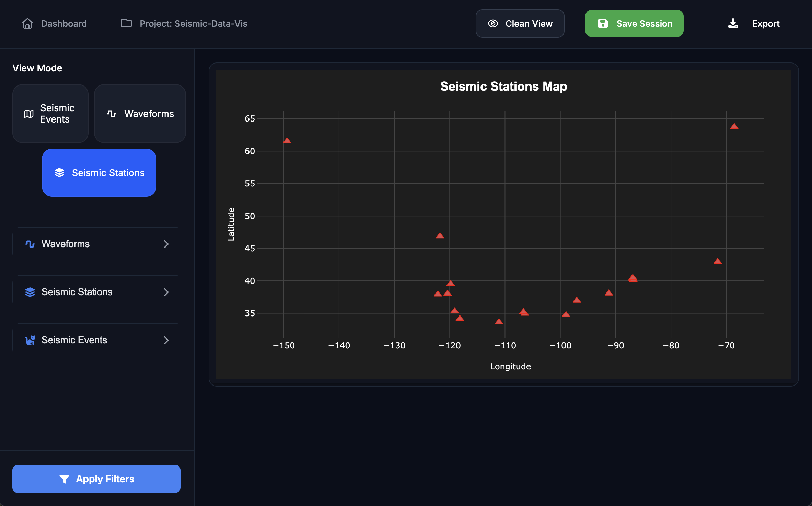
Task: Click the Export button label
Action: 766,23
